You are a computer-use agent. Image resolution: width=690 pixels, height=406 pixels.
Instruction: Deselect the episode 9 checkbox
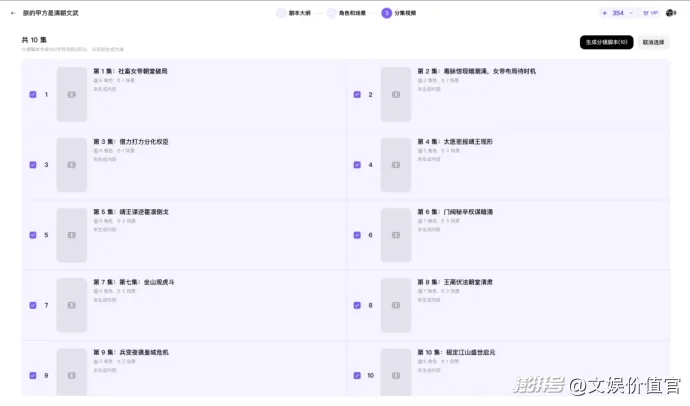[x=33, y=375]
